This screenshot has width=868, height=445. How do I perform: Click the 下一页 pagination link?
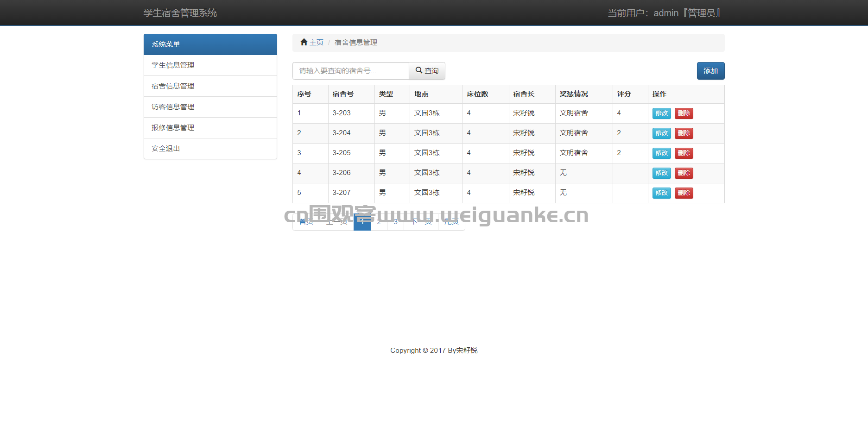click(x=421, y=222)
